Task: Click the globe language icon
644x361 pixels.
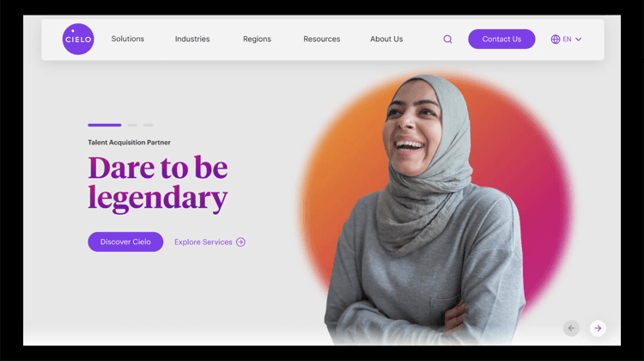Action: [x=556, y=39]
